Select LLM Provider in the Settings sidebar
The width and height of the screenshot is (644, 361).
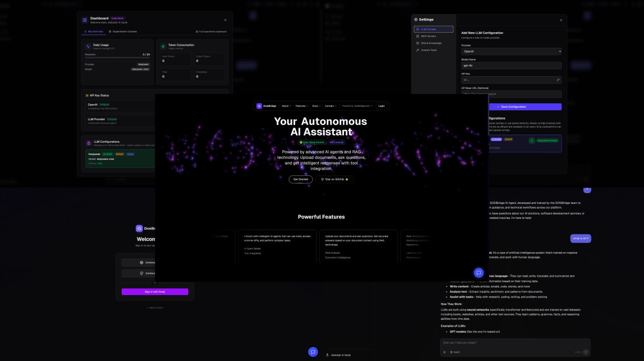(x=433, y=29)
